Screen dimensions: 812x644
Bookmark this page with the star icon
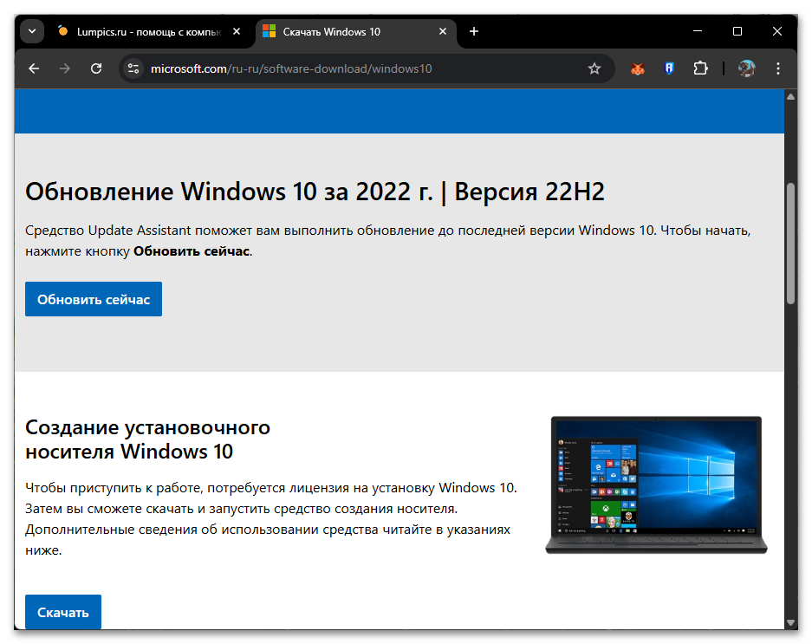pyautogui.click(x=594, y=68)
